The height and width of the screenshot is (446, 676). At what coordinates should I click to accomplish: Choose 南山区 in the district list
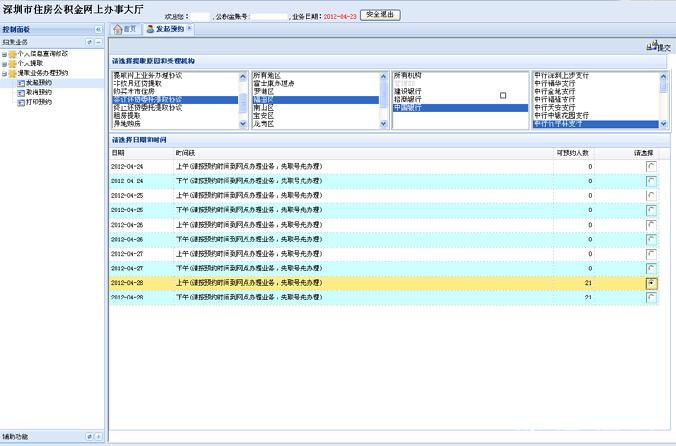(x=264, y=107)
